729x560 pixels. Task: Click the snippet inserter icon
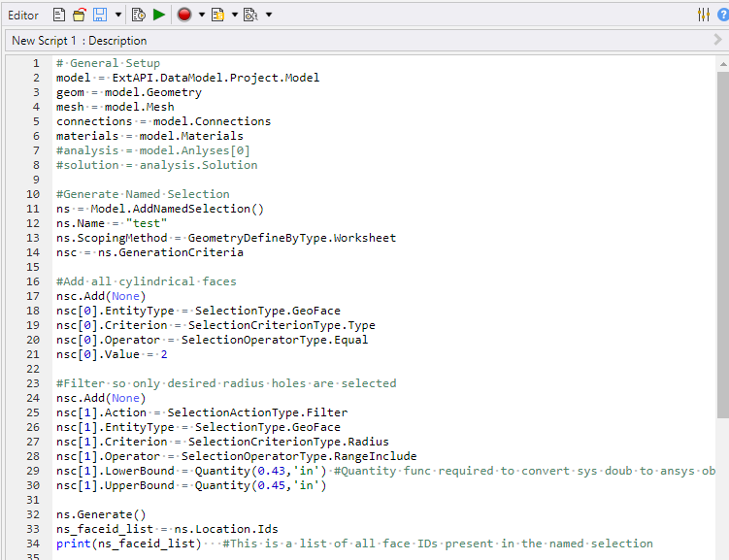click(218, 15)
